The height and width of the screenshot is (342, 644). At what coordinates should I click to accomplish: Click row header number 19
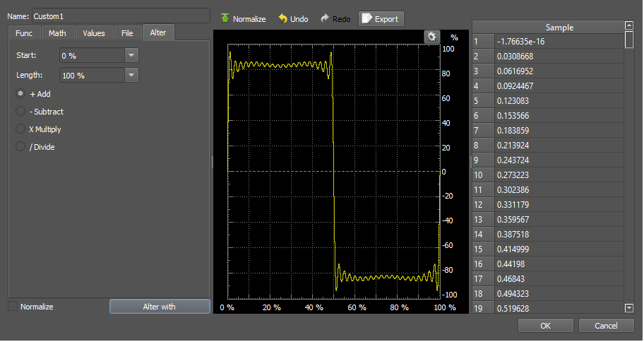[483, 308]
